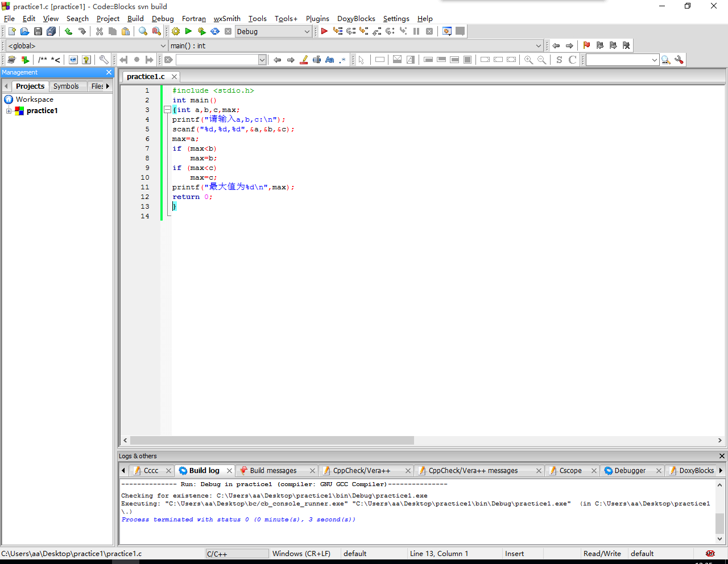Toggle Match case Aa search option
728x564 pixels.
330,60
